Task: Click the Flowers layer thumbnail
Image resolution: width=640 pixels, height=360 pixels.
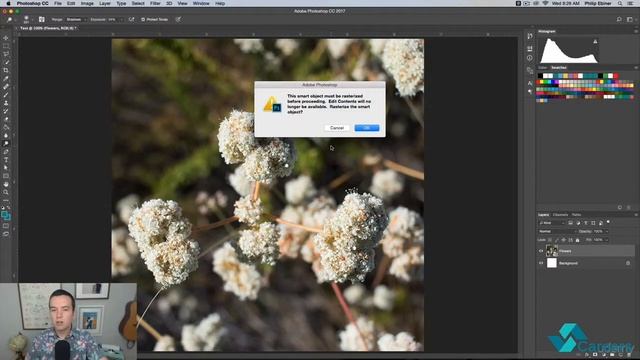Action: click(x=552, y=251)
